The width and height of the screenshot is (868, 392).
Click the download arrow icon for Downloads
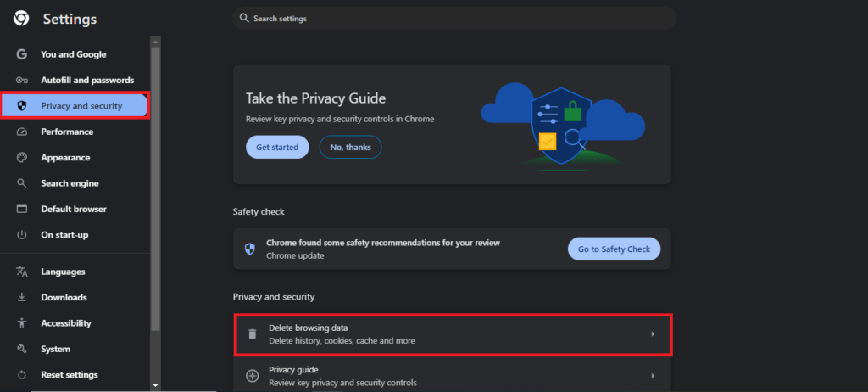click(x=21, y=297)
